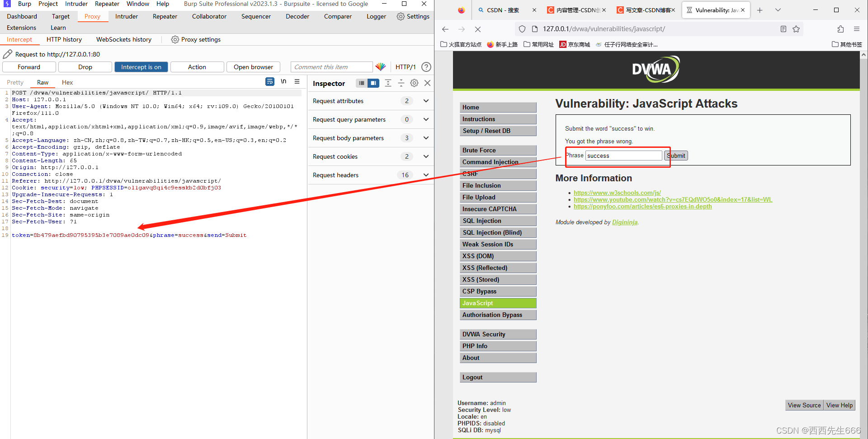
Task: Click list all tabs dropdown arrow
Action: coord(778,10)
